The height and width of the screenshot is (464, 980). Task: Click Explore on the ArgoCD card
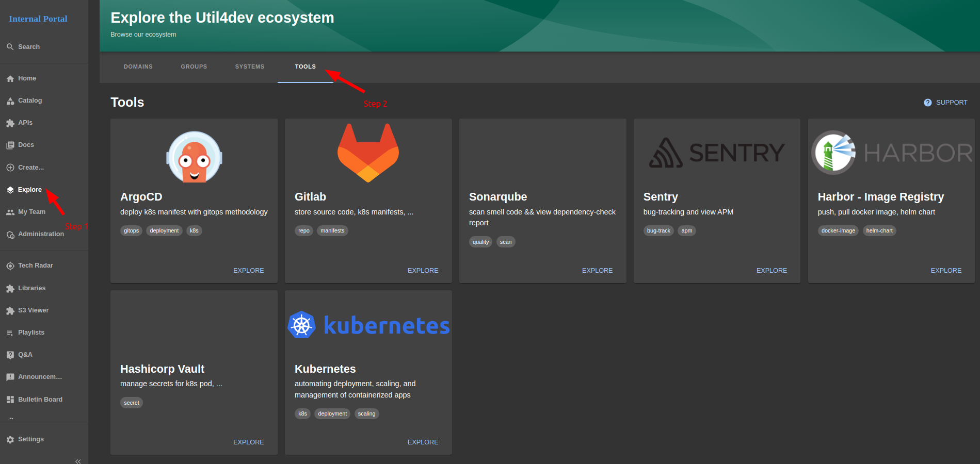(x=248, y=271)
